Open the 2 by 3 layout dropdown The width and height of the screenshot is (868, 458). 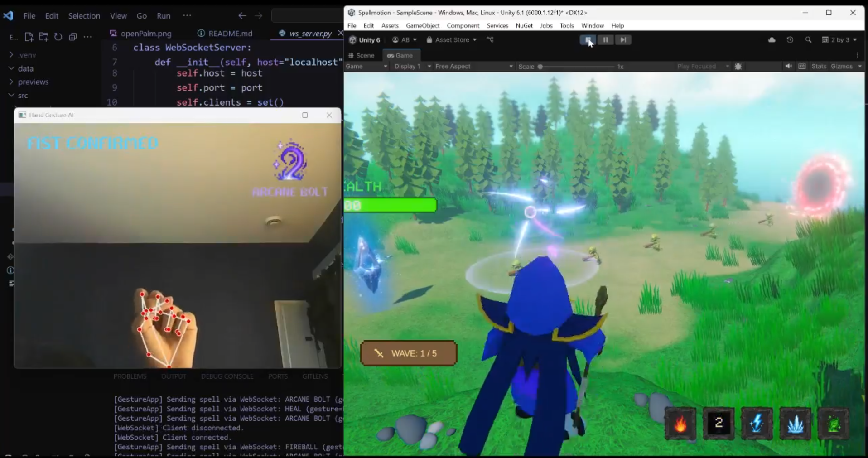(839, 40)
